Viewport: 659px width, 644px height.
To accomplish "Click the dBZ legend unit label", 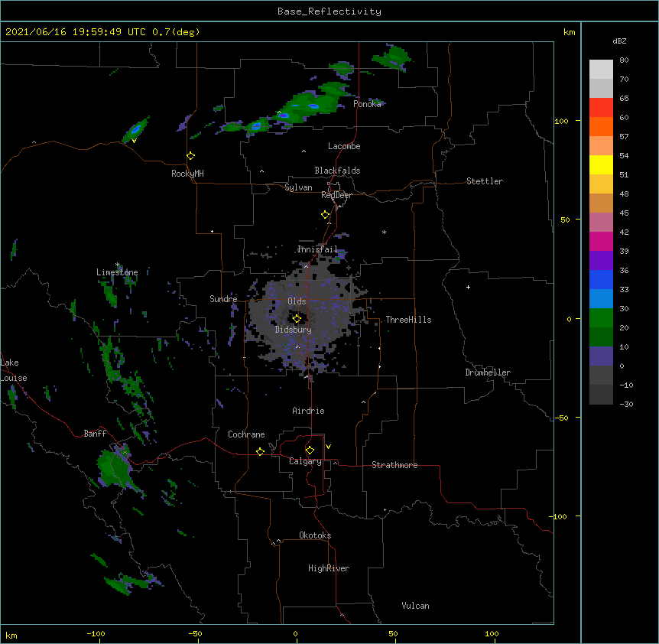I will click(619, 41).
